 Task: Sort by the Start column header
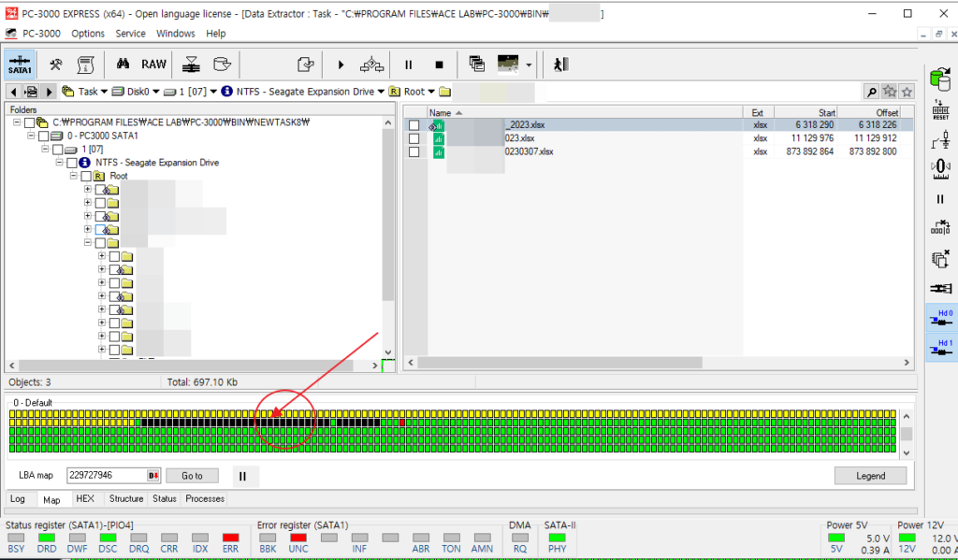[806, 113]
